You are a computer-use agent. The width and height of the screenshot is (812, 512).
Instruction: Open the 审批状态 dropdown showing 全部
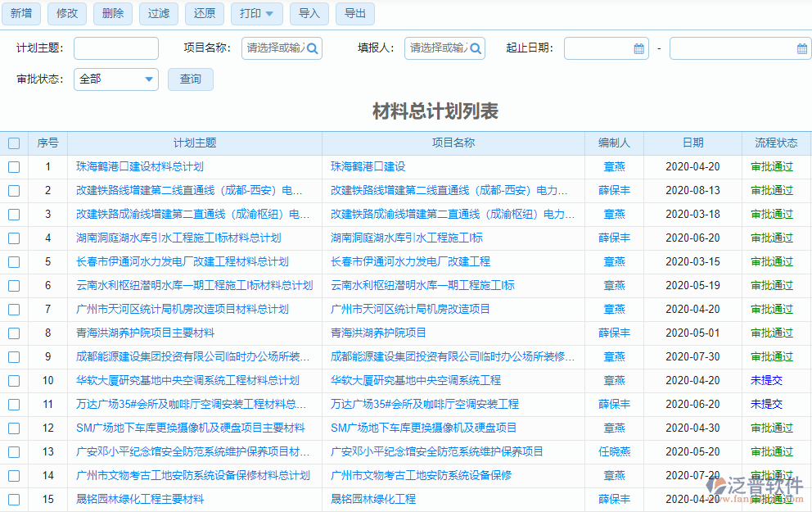pos(115,79)
